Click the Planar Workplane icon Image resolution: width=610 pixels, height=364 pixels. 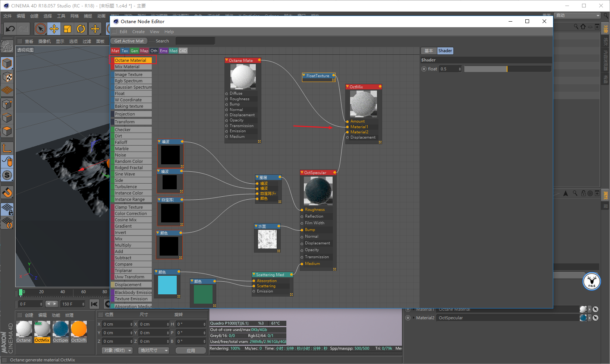7,223
